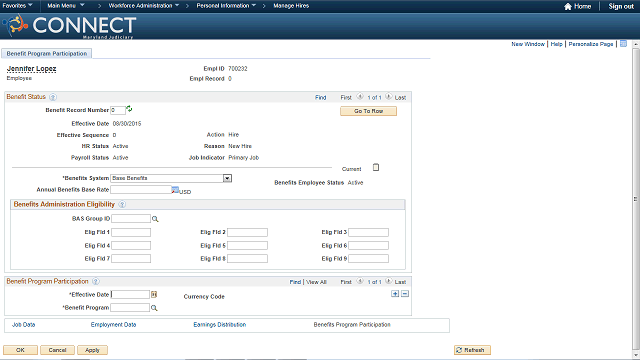
Task: Open the Benefit Program lookup magnifier
Action: 154,308
